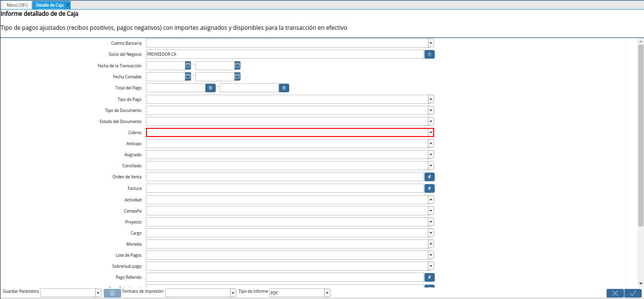Open second Fecha Contable calendar picker
Screen dimensions: 644x299
click(x=237, y=76)
